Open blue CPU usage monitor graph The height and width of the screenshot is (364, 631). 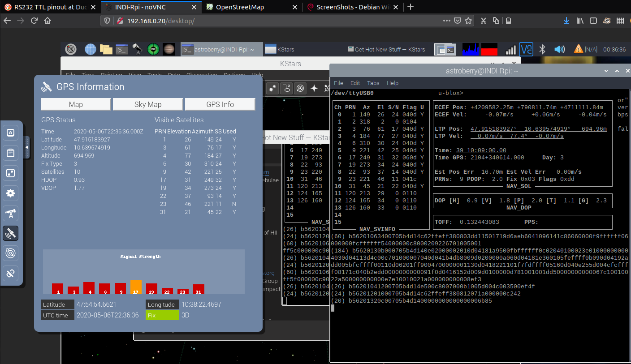click(471, 49)
